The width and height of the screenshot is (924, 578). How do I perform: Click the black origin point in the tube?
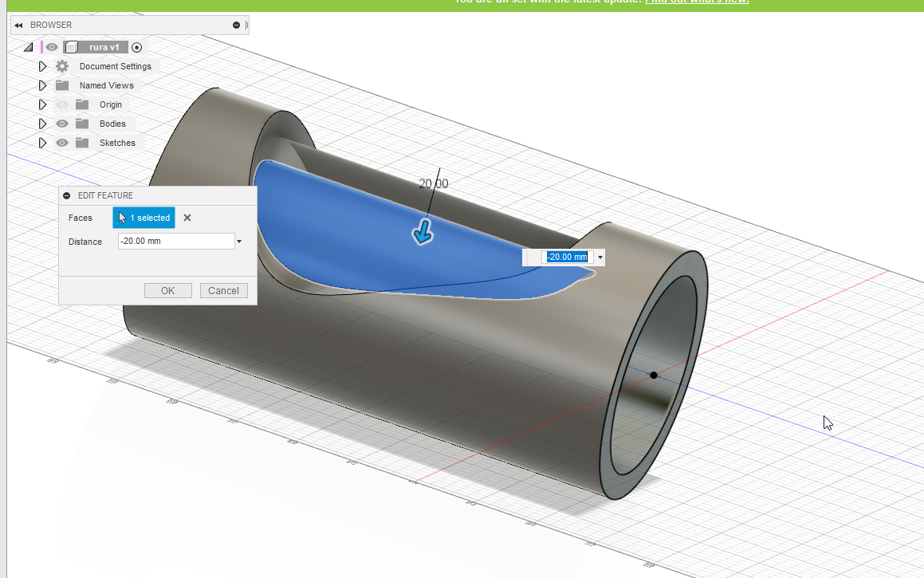point(654,376)
